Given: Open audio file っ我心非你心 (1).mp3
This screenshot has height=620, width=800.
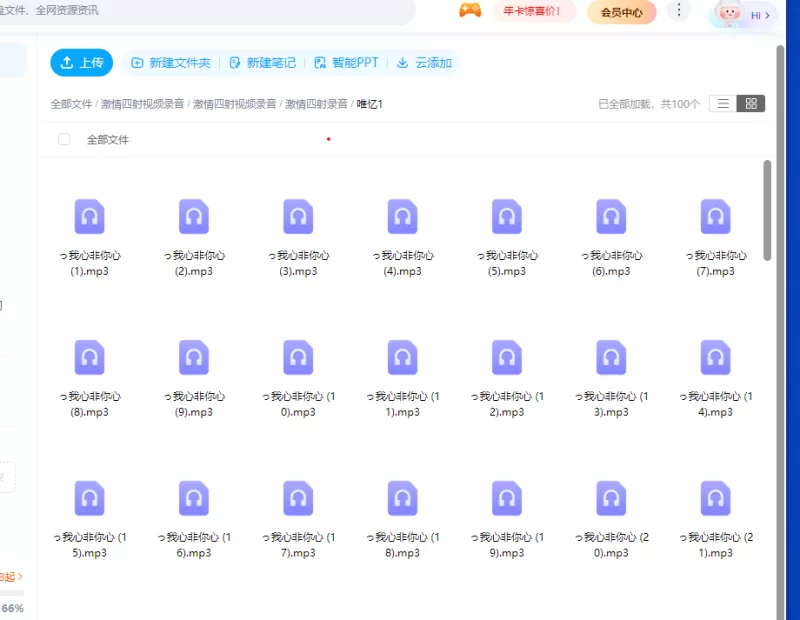Looking at the screenshot, I should (x=90, y=238).
